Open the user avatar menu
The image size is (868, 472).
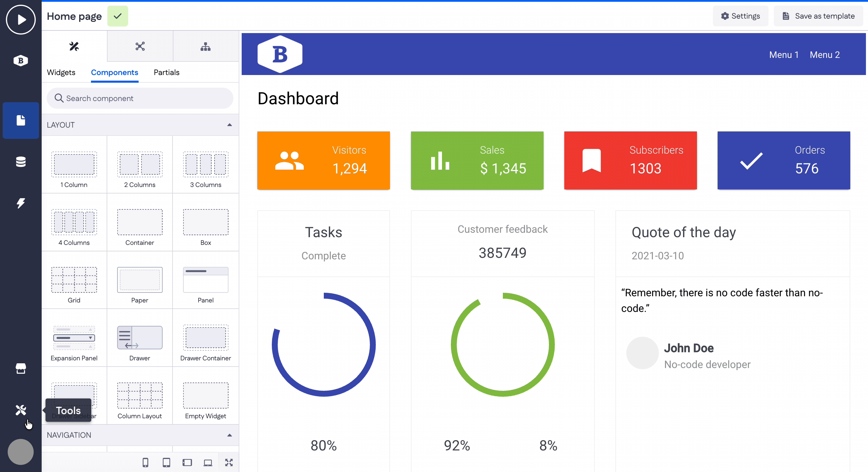(x=21, y=451)
